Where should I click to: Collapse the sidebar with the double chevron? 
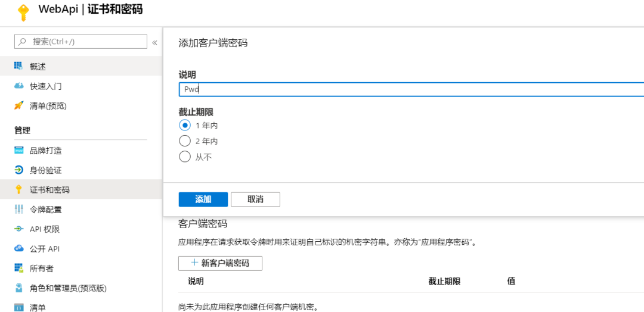[x=155, y=42]
